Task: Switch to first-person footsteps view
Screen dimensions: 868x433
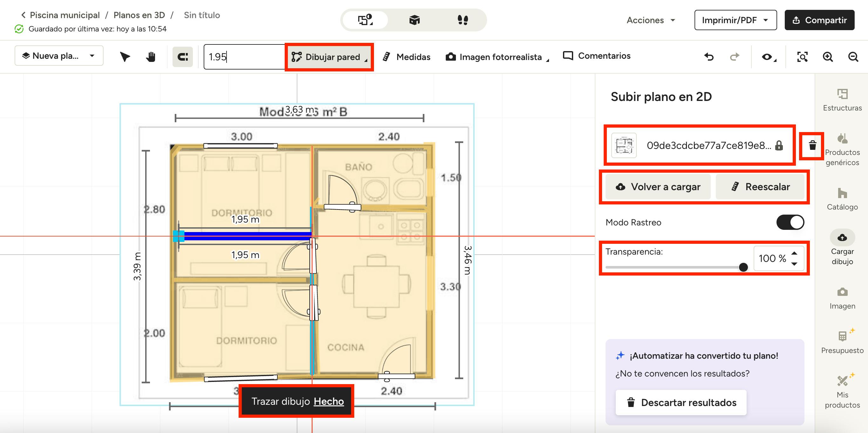Action: pos(463,20)
